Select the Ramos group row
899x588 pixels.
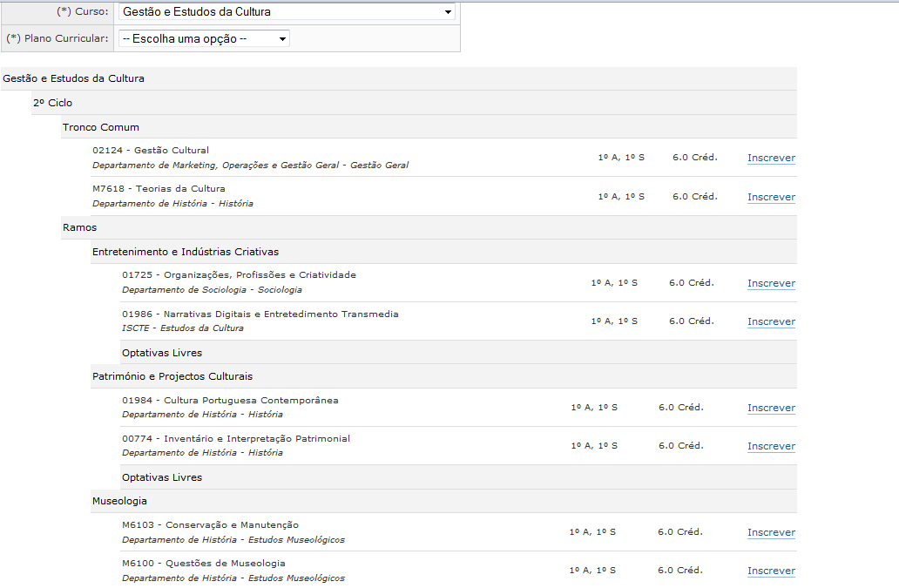point(79,227)
